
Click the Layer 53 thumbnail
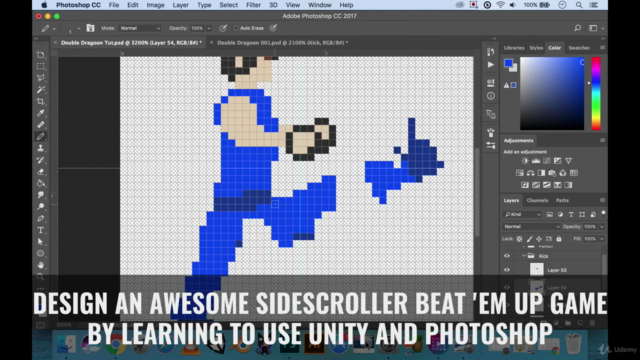coord(536,270)
